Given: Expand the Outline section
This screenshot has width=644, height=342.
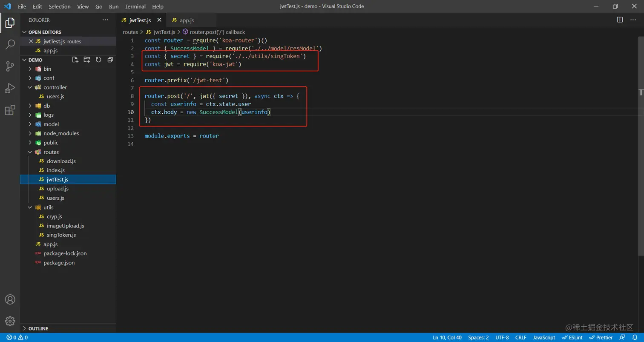Looking at the screenshot, I should 68,328.
